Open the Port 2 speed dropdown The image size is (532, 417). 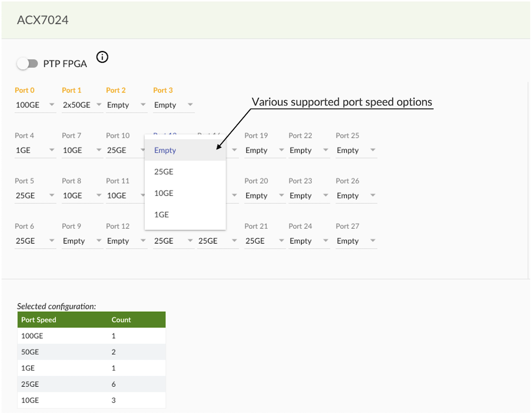(126, 105)
